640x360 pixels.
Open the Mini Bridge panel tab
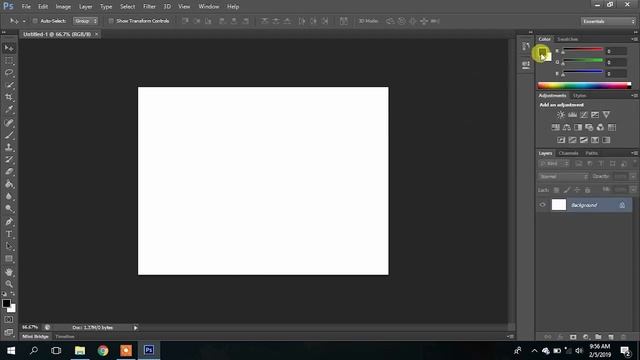click(x=36, y=337)
